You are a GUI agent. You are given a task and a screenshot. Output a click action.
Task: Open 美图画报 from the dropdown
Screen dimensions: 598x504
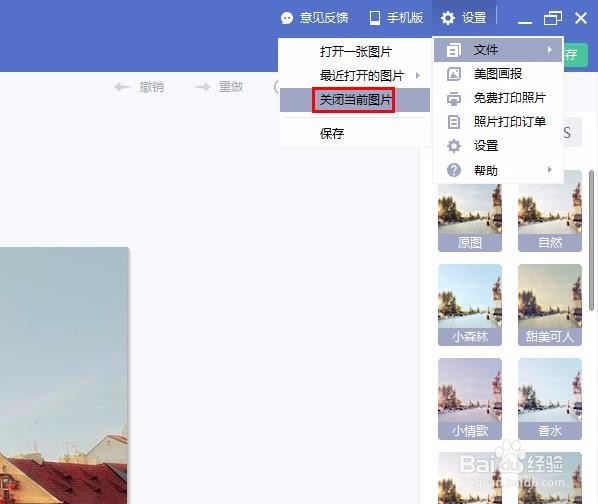pos(498,74)
